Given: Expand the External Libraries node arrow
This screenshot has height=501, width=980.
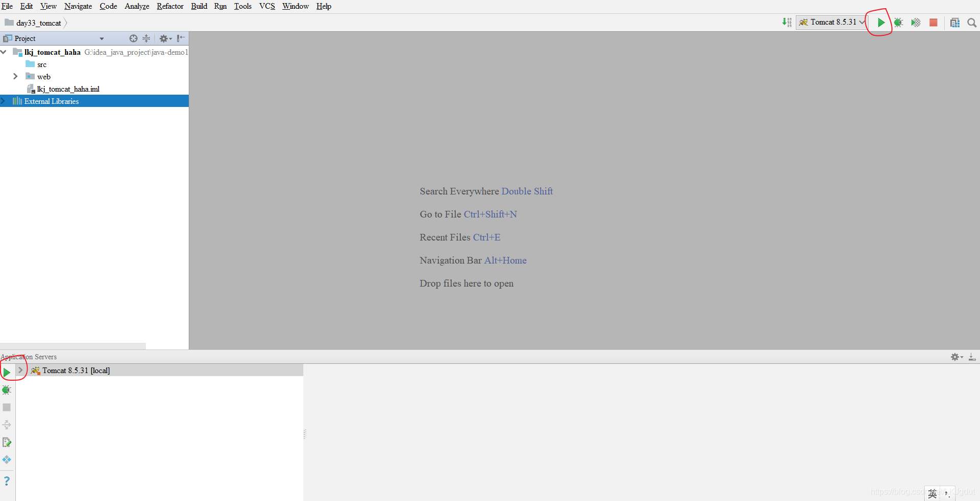Looking at the screenshot, I should [3, 101].
